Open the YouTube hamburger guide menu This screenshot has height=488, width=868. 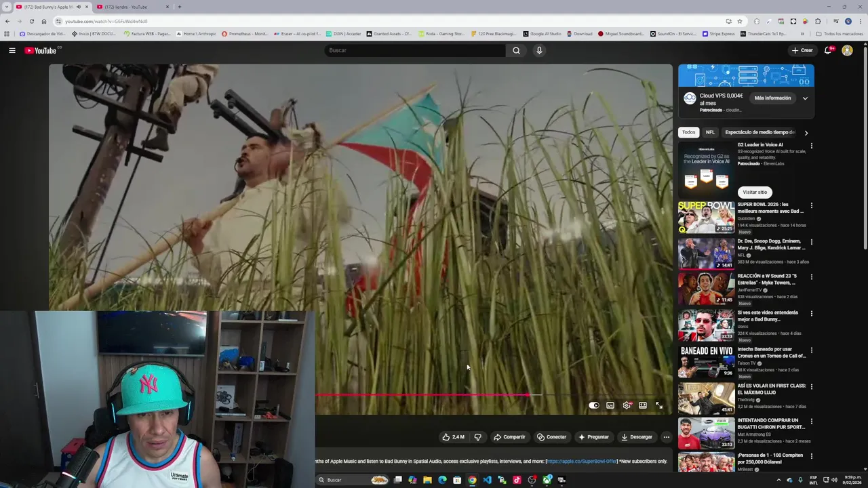(12, 50)
